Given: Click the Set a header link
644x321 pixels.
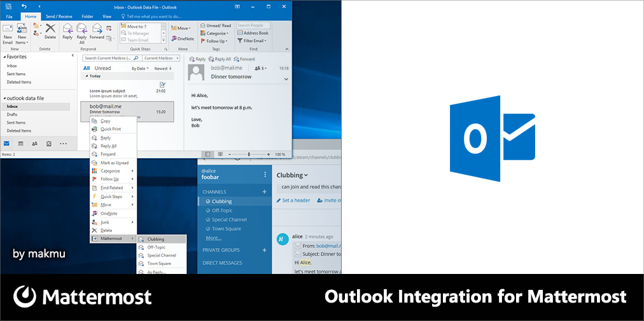Looking at the screenshot, I should click(x=293, y=200).
